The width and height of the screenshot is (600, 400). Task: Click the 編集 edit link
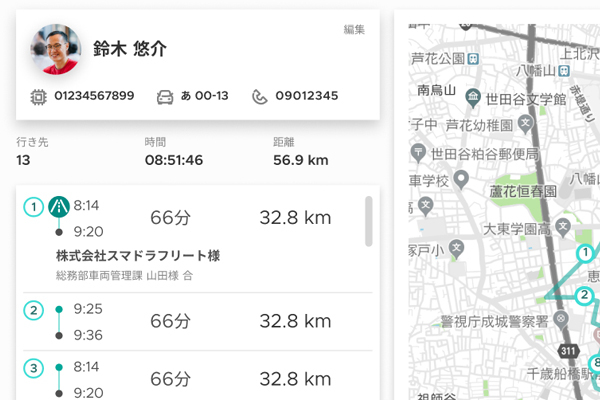(x=354, y=29)
